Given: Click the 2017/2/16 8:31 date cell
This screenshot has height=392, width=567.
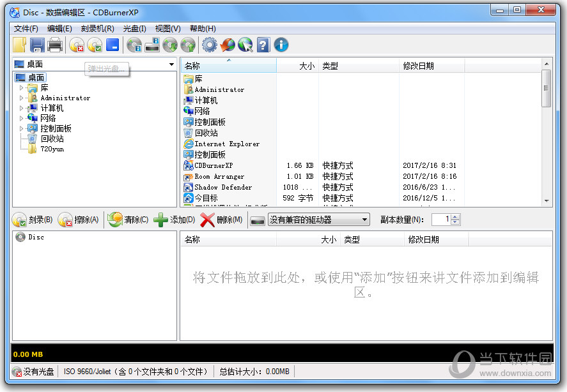Looking at the screenshot, I should pos(430,165).
